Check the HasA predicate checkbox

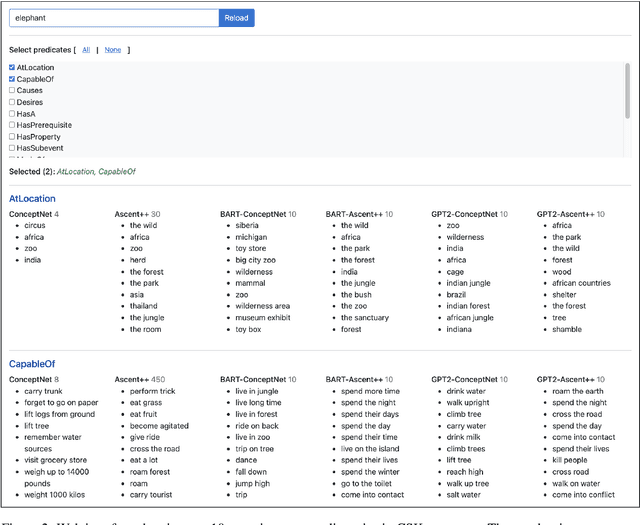click(12, 113)
